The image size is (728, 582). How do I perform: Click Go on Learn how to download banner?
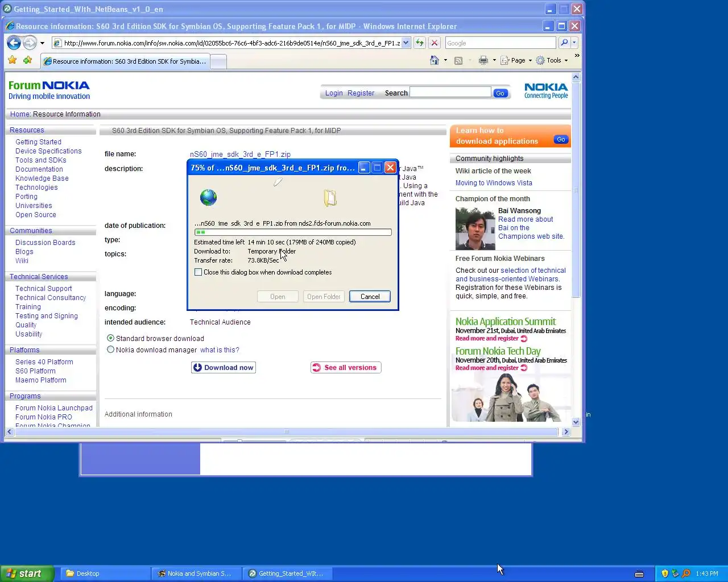tap(561, 139)
